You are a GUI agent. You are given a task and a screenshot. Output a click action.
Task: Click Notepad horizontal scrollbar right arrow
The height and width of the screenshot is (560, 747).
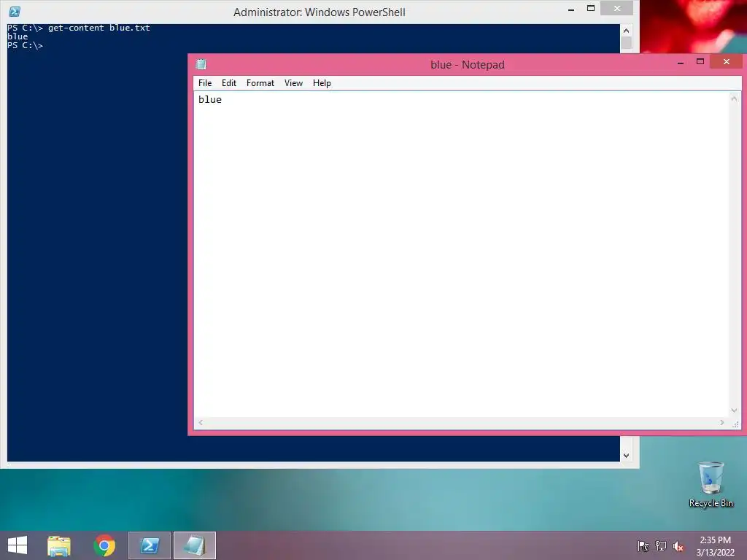click(721, 423)
